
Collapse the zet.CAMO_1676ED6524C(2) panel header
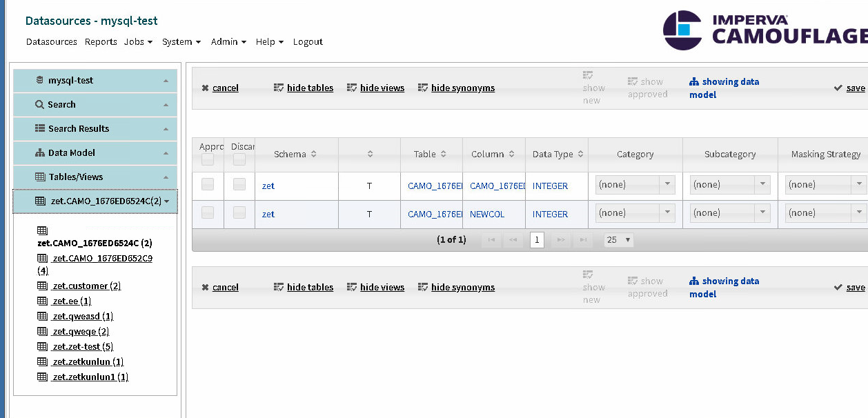coord(95,201)
